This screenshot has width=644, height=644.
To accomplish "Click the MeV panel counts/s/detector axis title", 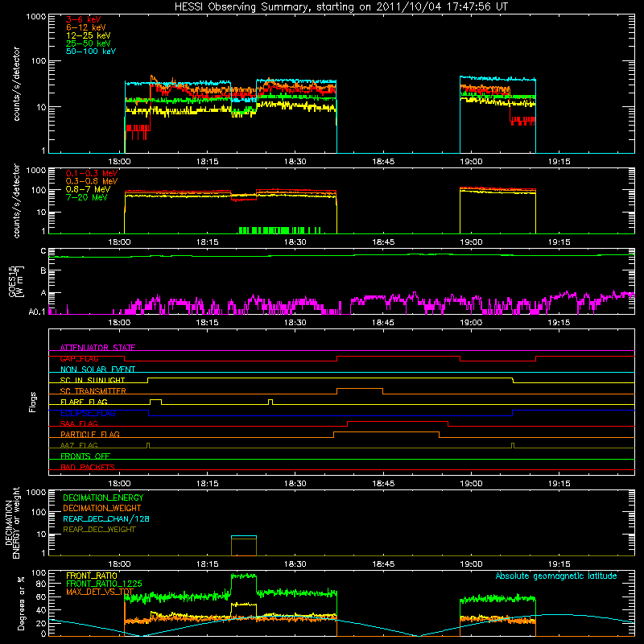I will pos(16,200).
